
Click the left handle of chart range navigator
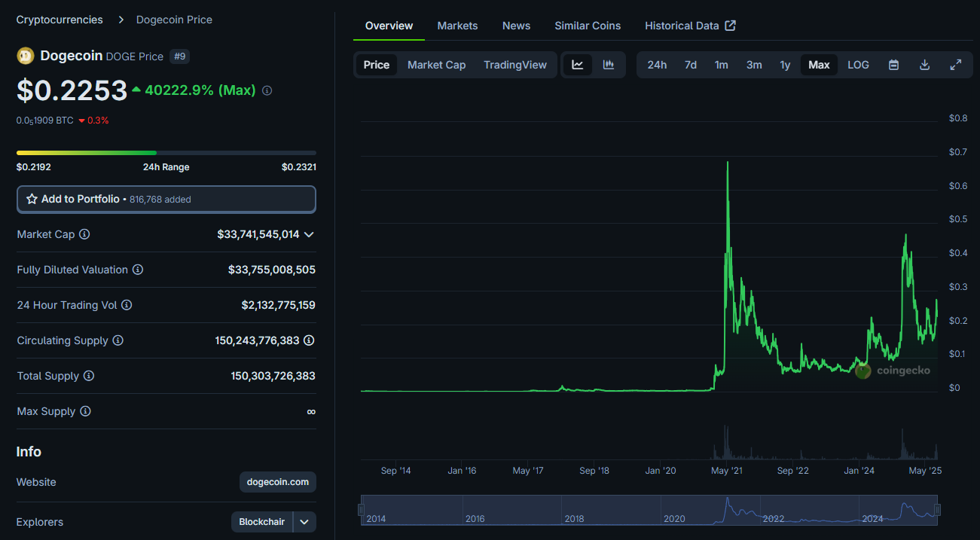pyautogui.click(x=361, y=510)
